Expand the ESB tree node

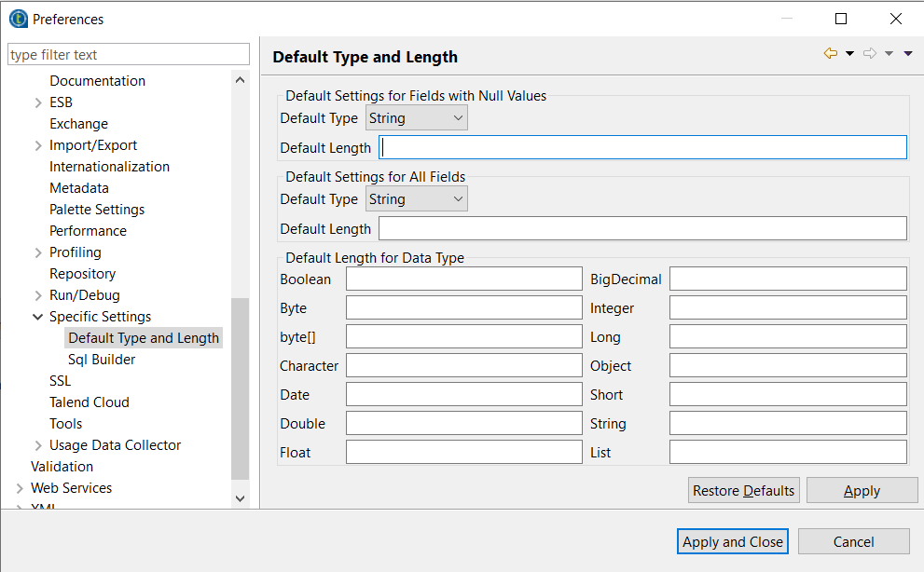click(37, 102)
